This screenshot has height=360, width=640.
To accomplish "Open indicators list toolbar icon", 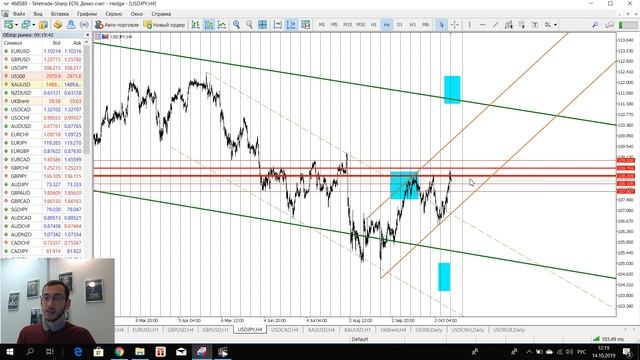I will (305, 25).
